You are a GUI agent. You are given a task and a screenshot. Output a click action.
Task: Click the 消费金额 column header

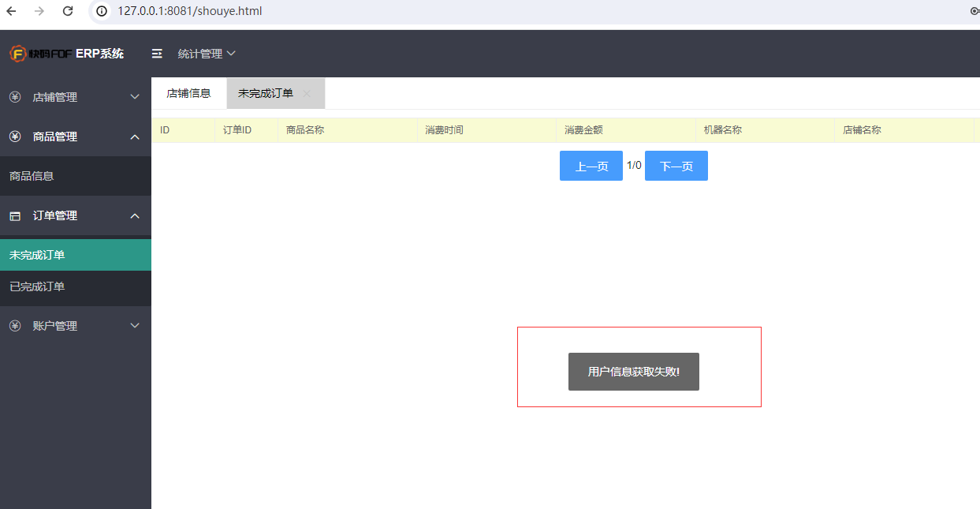pos(626,130)
